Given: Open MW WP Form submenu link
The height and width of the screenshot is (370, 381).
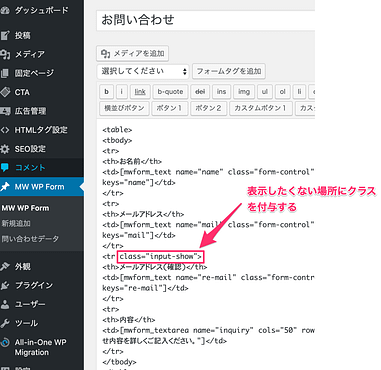Looking at the screenshot, I should tap(25, 208).
